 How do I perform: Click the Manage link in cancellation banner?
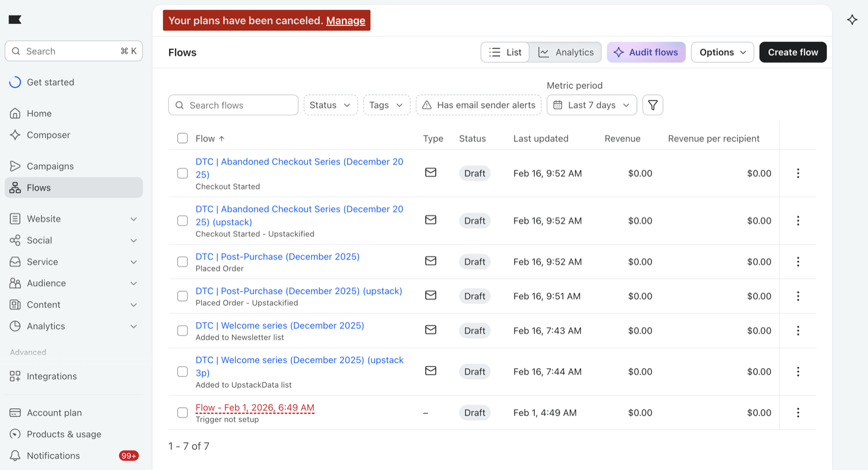click(x=346, y=21)
